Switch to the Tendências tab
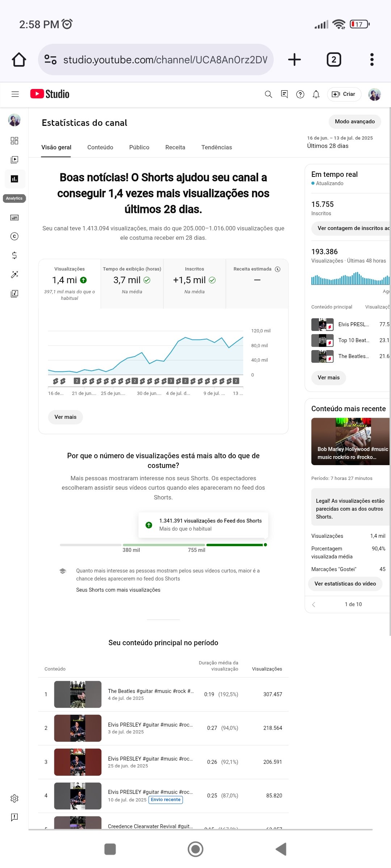Image resolution: width=391 pixels, height=868 pixels. pyautogui.click(x=216, y=147)
